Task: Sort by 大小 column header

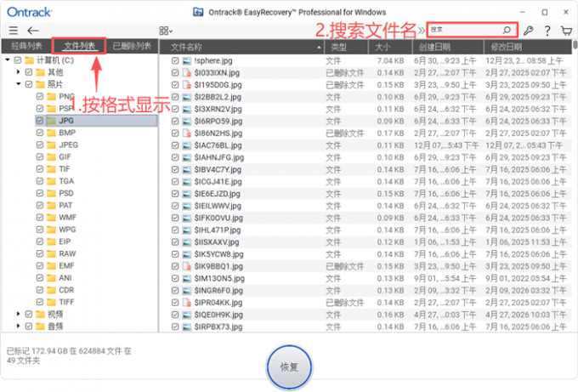Action: [390, 47]
